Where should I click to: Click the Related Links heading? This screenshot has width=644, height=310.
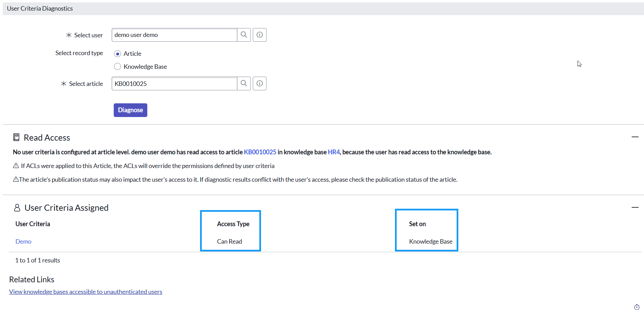point(32,279)
